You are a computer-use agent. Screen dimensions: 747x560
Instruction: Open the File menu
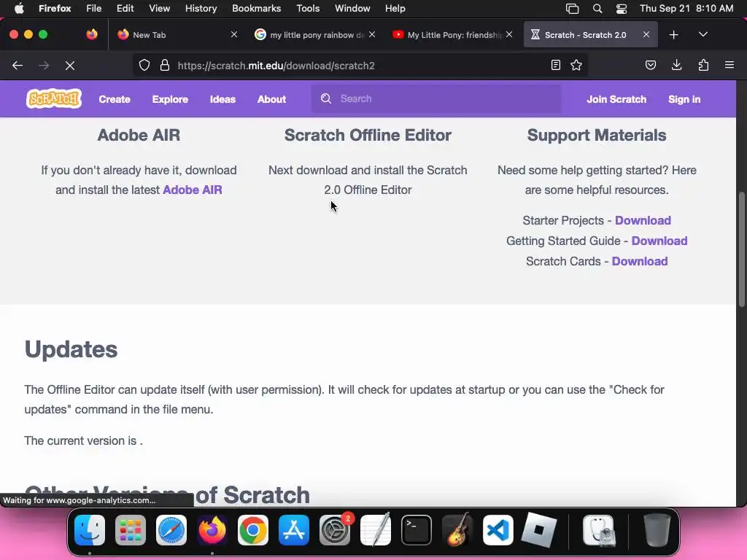93,9
